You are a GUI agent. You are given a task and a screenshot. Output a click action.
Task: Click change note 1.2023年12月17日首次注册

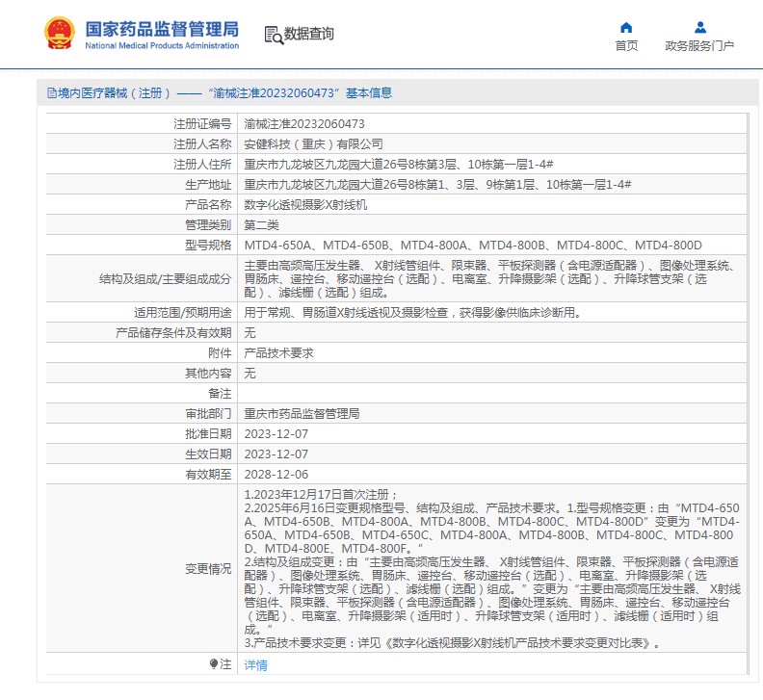[321, 495]
